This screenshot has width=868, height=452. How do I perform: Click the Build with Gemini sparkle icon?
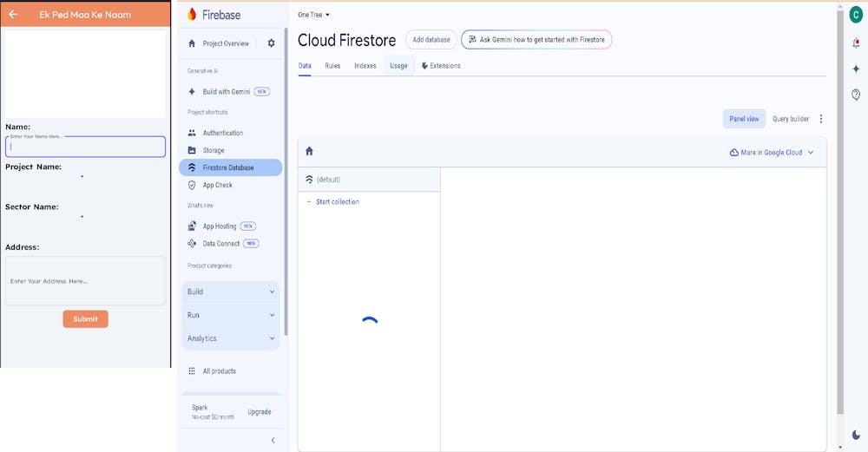[192, 91]
